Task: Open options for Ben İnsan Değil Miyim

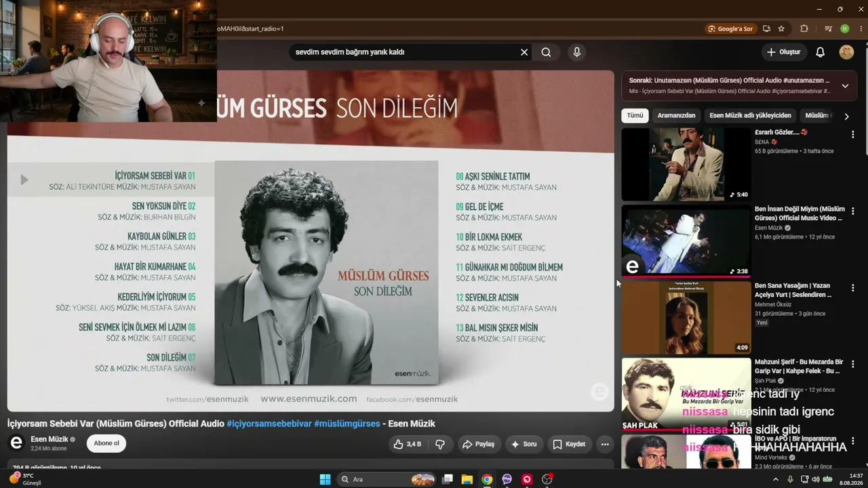Action: (x=852, y=211)
